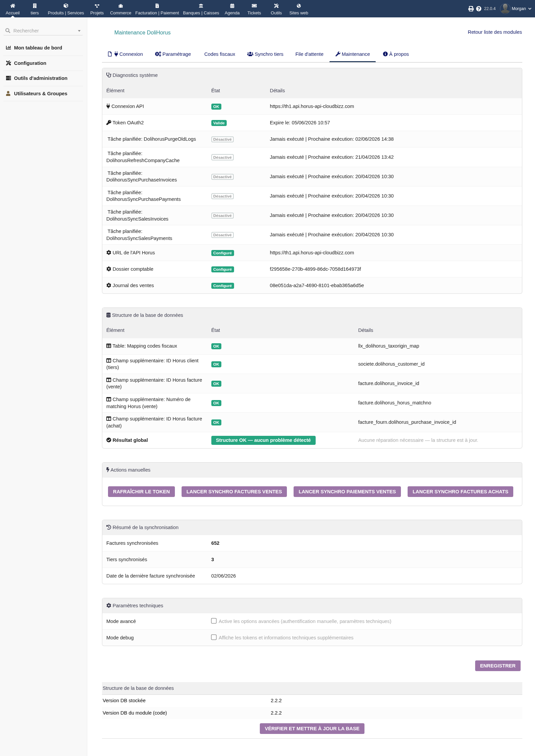Click the Date dernière facture 02/06/2026 value
The width and height of the screenshot is (535, 756).
tap(223, 576)
